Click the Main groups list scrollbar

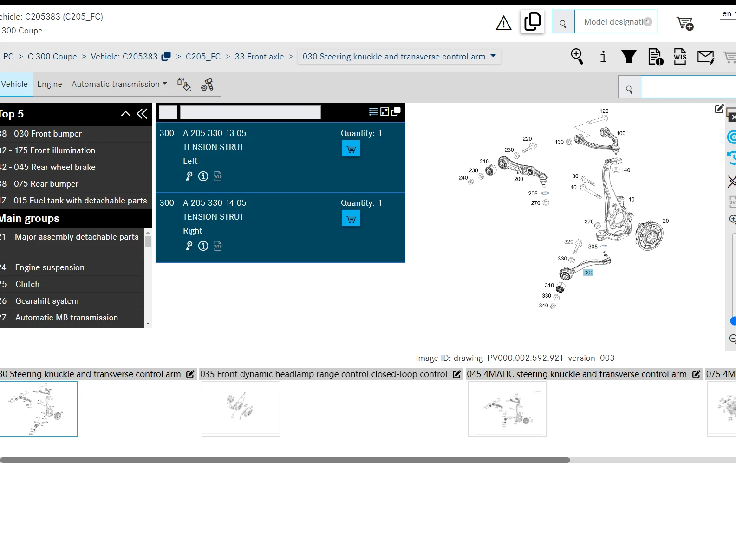148,241
